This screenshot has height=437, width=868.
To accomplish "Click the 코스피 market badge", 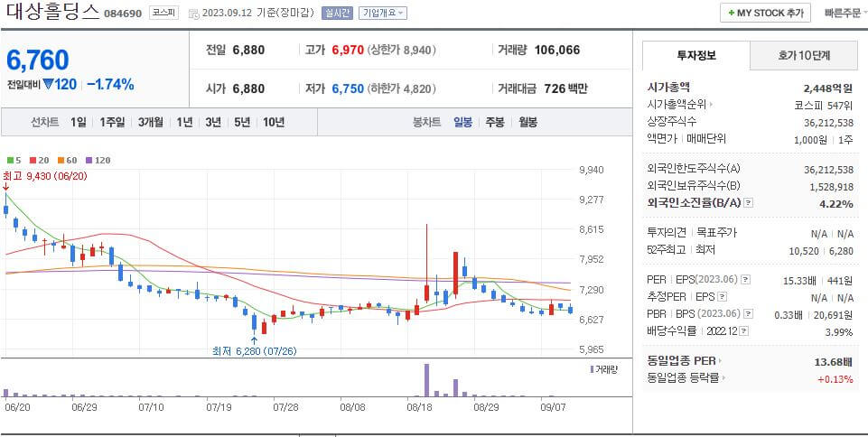I will click(x=163, y=12).
